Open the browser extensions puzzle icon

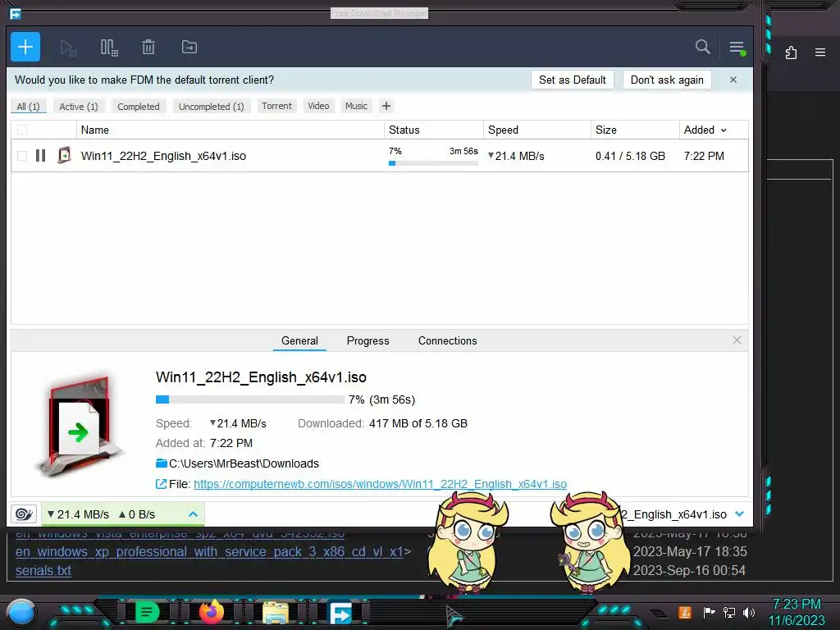(791, 52)
